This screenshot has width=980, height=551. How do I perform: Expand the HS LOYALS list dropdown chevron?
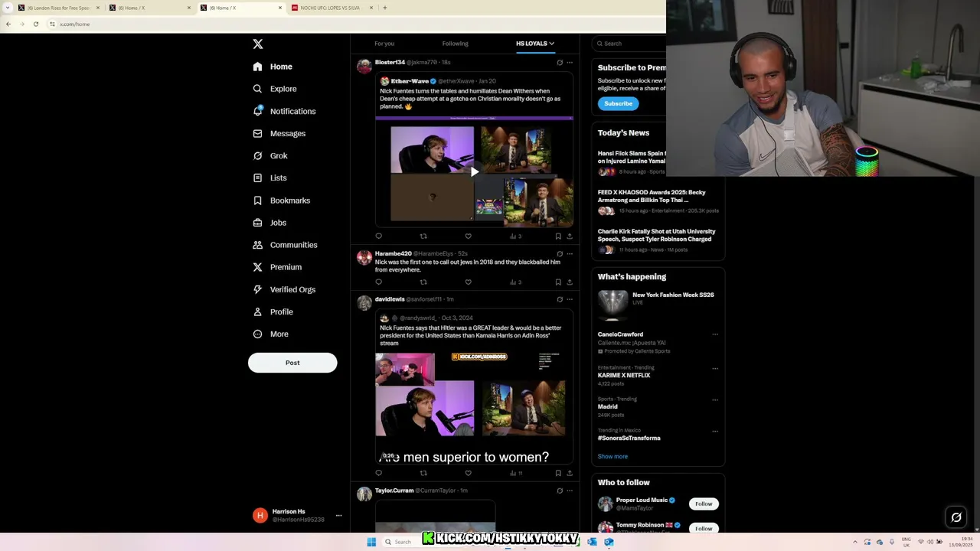[551, 44]
